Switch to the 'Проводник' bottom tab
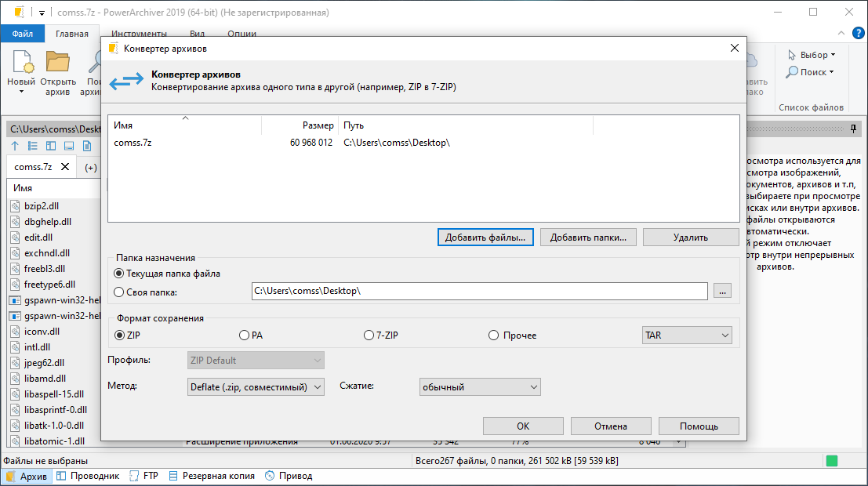Viewport: 868px width, 486px height. click(88, 476)
